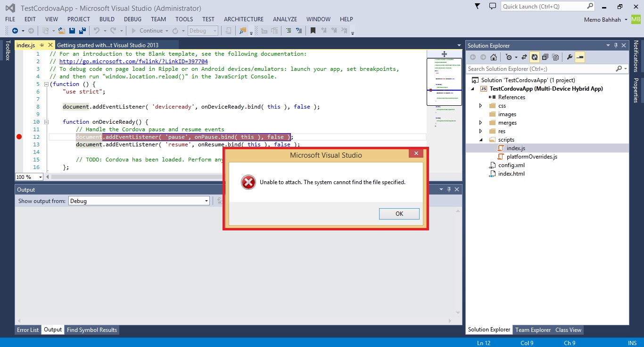Expand the merges folder node
644x347 pixels.
(x=480, y=123)
